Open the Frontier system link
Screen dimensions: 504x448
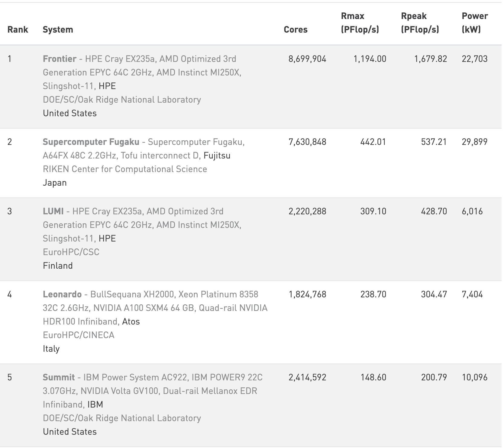(60, 59)
